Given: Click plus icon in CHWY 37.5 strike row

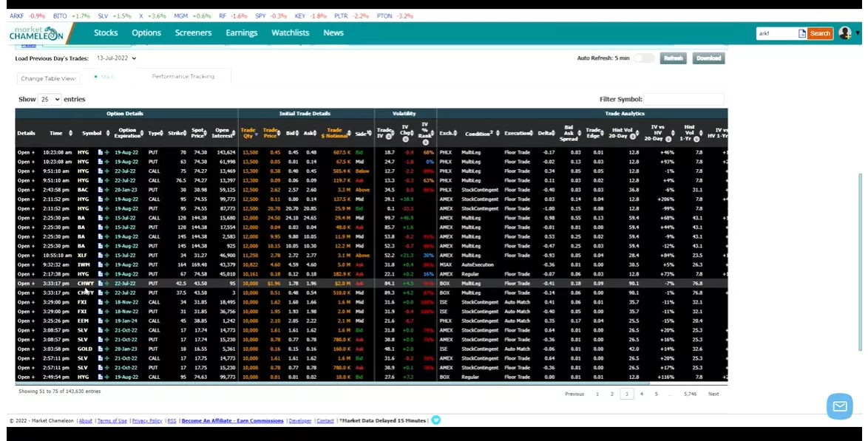Looking at the screenshot, I should (107, 293).
